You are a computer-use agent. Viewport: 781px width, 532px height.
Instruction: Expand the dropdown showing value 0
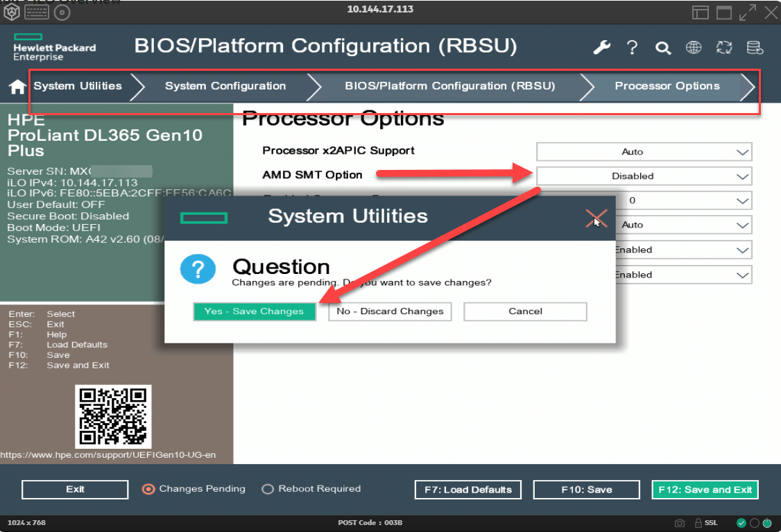click(683, 200)
